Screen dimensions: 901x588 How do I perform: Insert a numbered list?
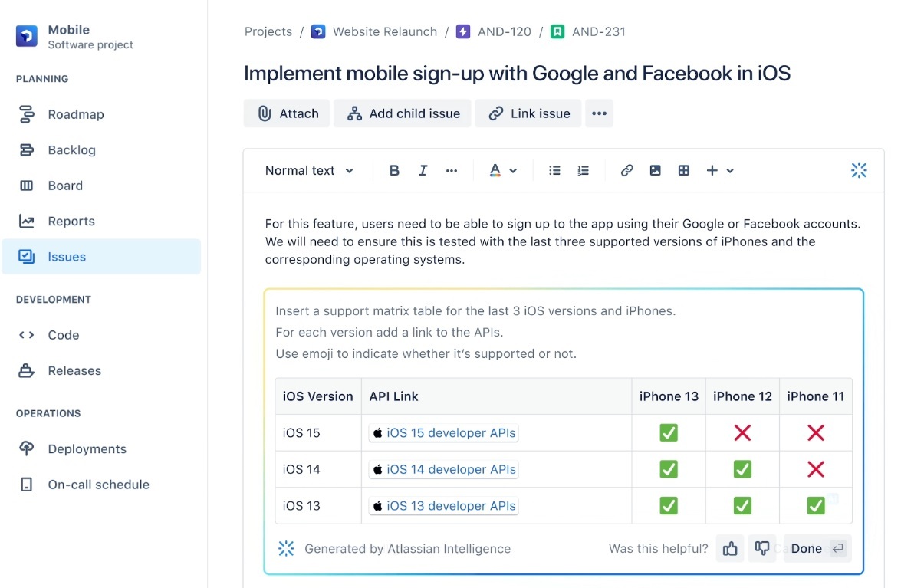(584, 170)
